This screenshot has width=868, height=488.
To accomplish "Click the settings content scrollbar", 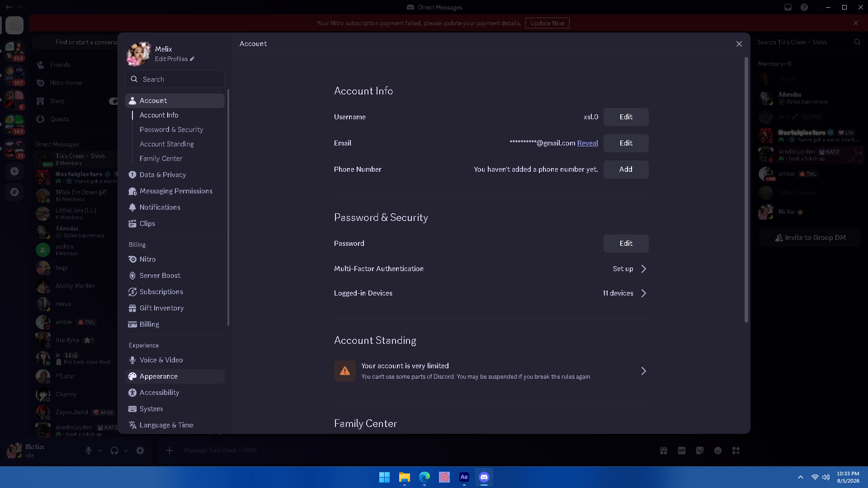I will 746,190.
